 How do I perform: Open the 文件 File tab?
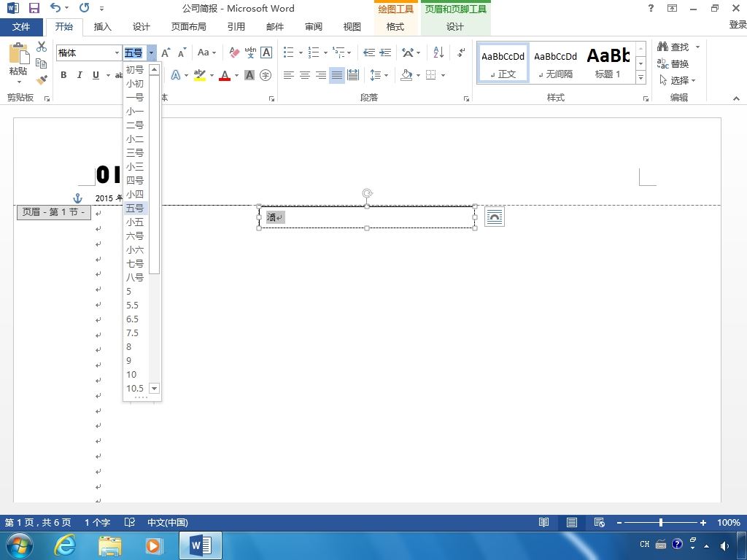click(x=21, y=27)
